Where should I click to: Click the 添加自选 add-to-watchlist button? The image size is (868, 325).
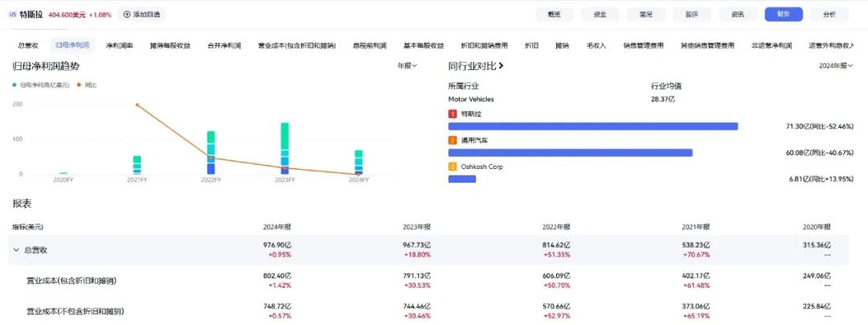[x=141, y=15]
